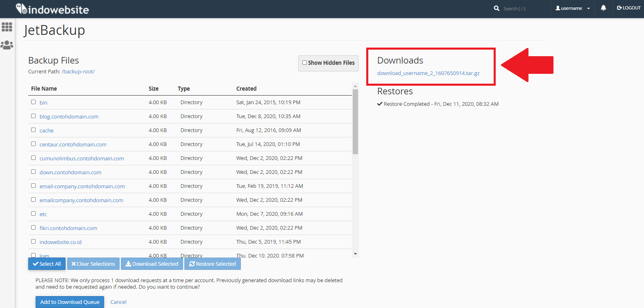Click the scrollbar down arrow of file list

coord(355,254)
